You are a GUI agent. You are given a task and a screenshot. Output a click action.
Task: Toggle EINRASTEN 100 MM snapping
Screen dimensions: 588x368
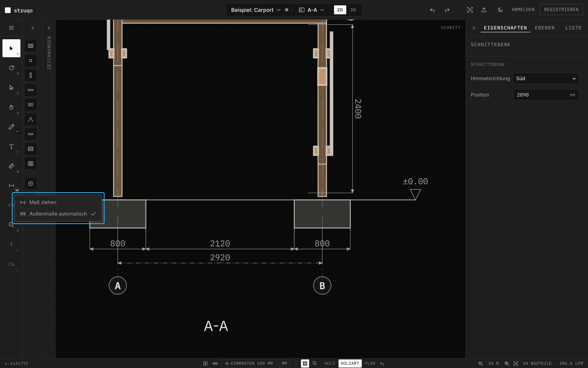click(x=249, y=363)
